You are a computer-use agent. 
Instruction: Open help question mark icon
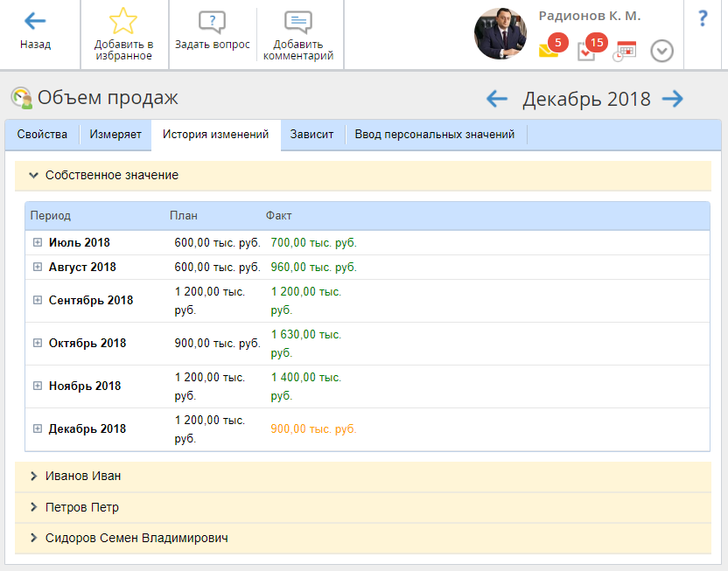pyautogui.click(x=703, y=19)
